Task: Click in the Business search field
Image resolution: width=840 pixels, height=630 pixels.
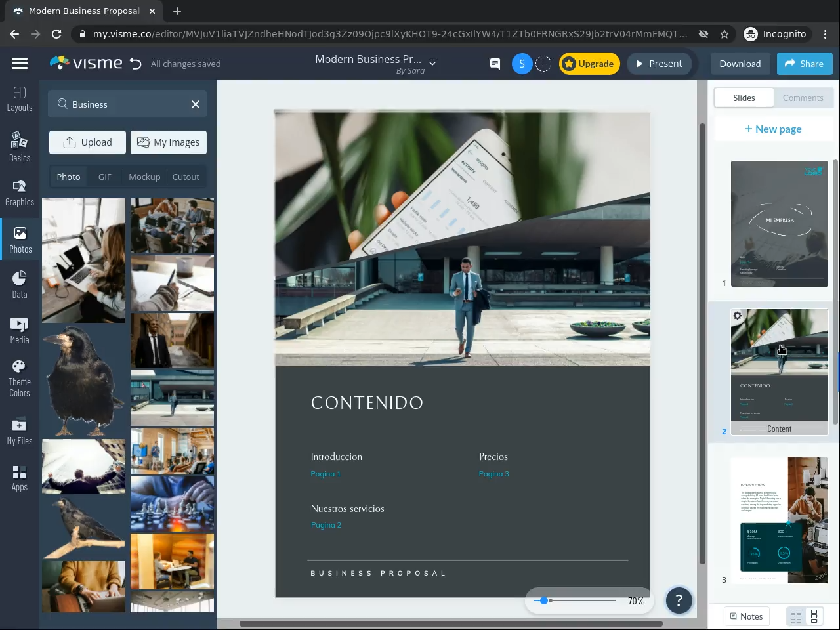Action: pyautogui.click(x=127, y=104)
